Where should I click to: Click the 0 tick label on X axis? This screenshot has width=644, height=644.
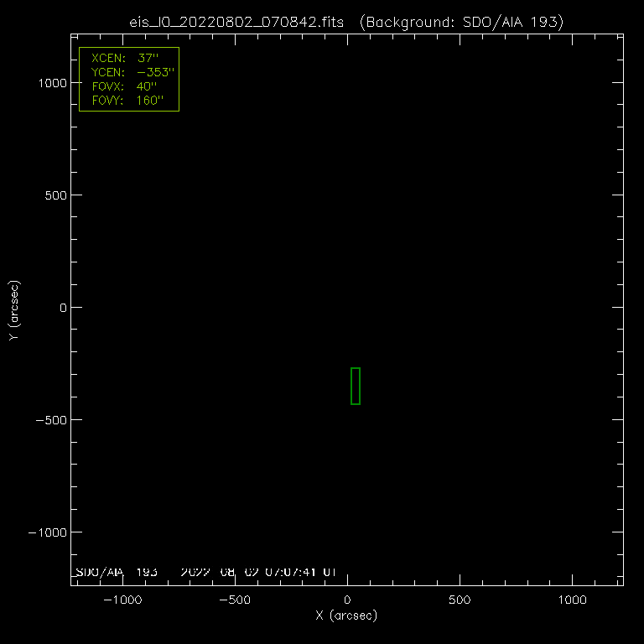pos(347,600)
